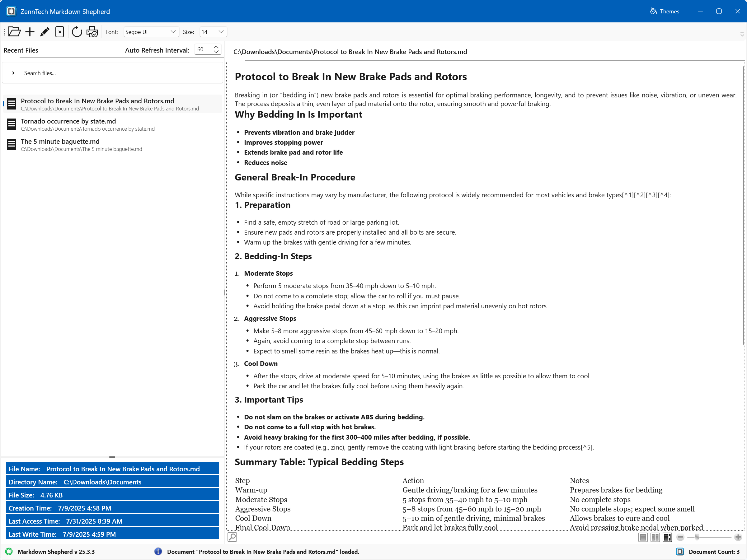Expand the search files chevron

click(x=13, y=73)
